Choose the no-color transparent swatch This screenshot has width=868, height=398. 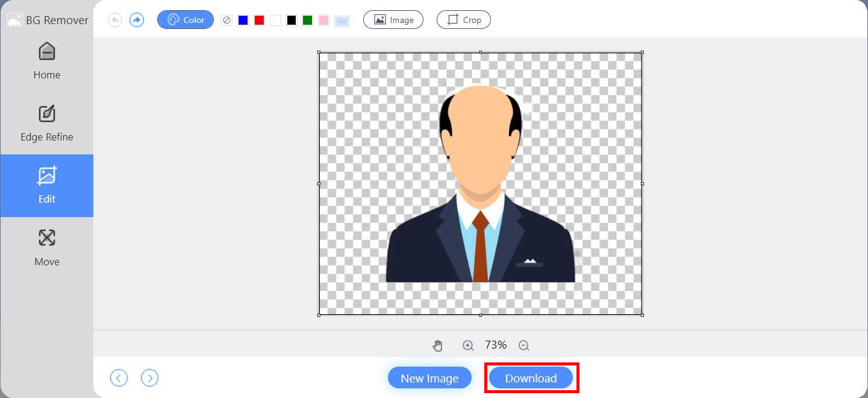click(226, 21)
